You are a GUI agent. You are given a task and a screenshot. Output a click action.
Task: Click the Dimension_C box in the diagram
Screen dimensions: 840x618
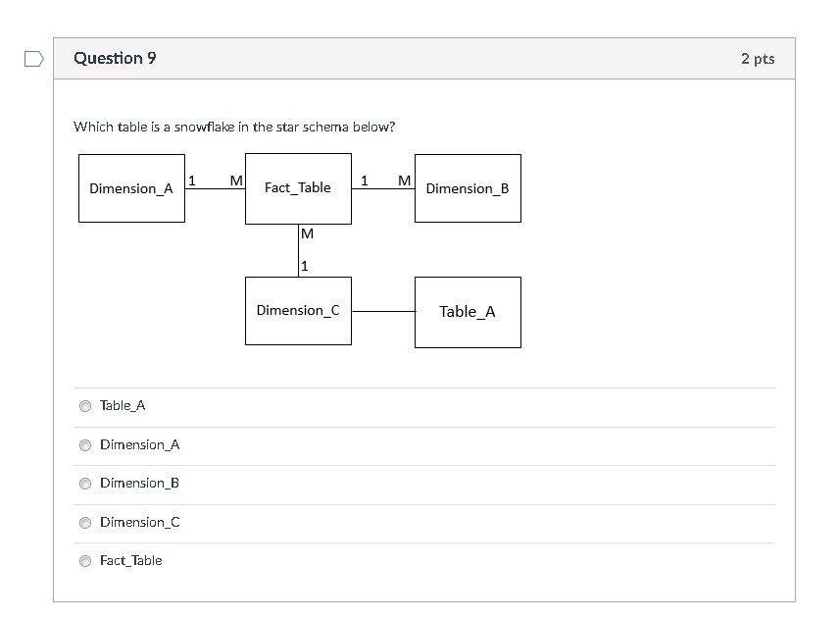298,311
